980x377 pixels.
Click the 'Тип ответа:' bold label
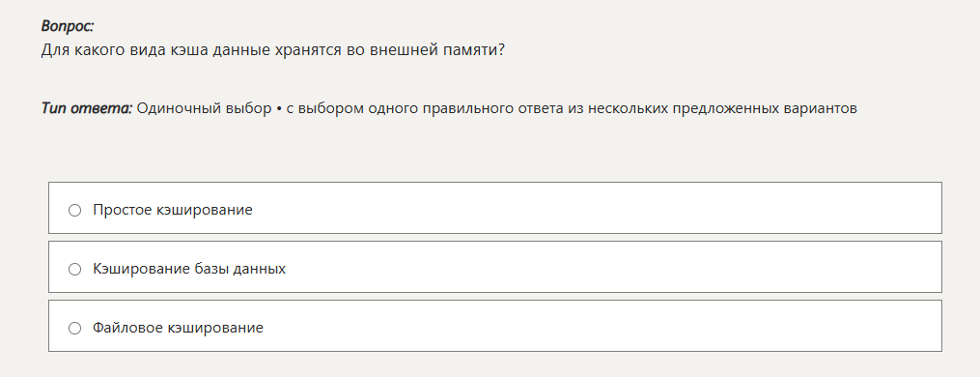point(87,108)
